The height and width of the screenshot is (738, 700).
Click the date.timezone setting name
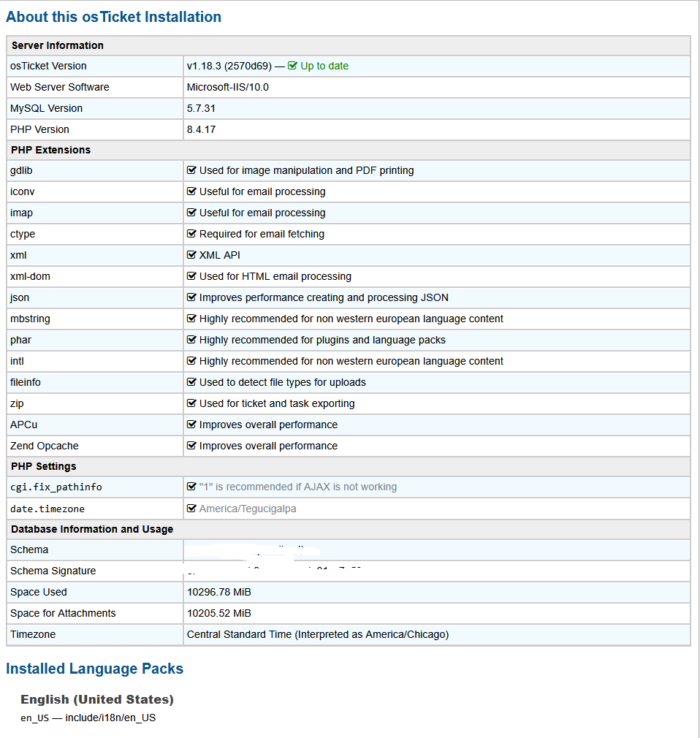(47, 509)
